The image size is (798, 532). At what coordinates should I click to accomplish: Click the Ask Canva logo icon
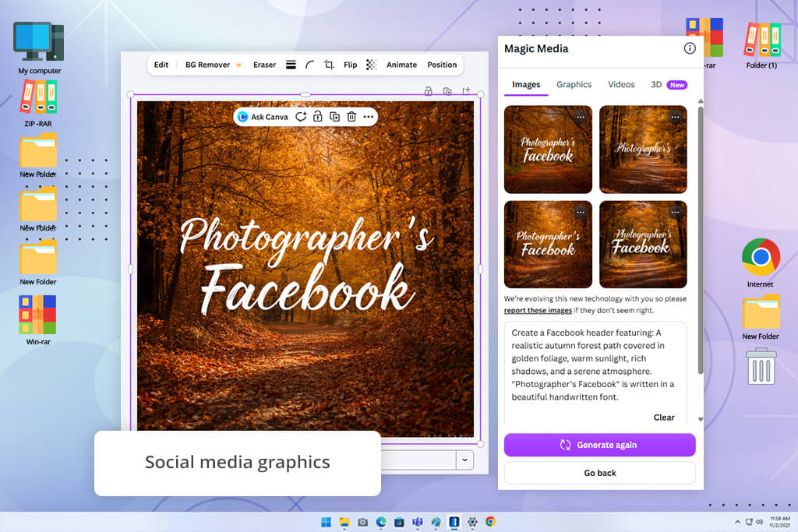(x=243, y=117)
